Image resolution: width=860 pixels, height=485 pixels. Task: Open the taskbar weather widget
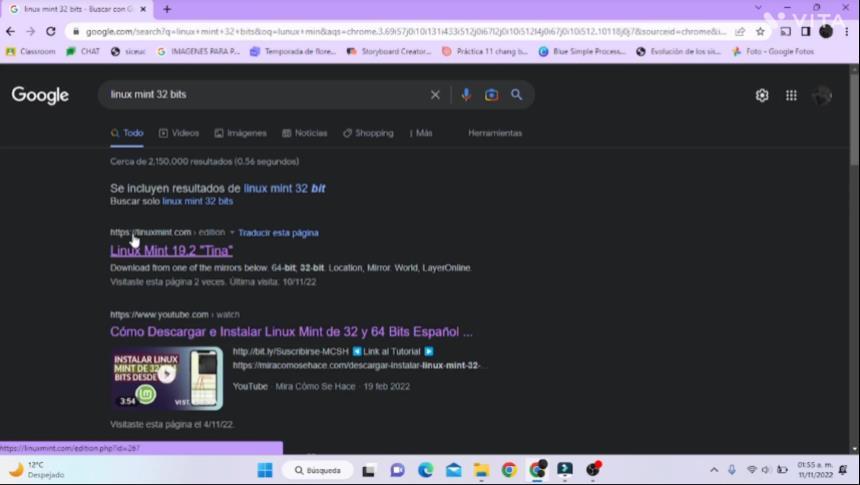click(x=36, y=470)
